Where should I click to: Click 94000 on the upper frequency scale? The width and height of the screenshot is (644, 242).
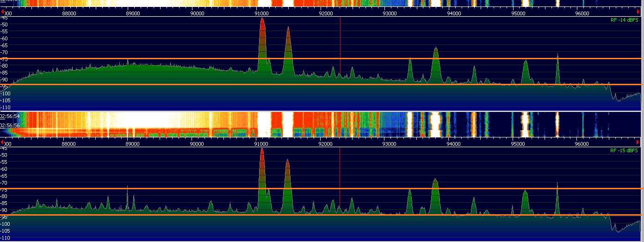coord(454,13)
